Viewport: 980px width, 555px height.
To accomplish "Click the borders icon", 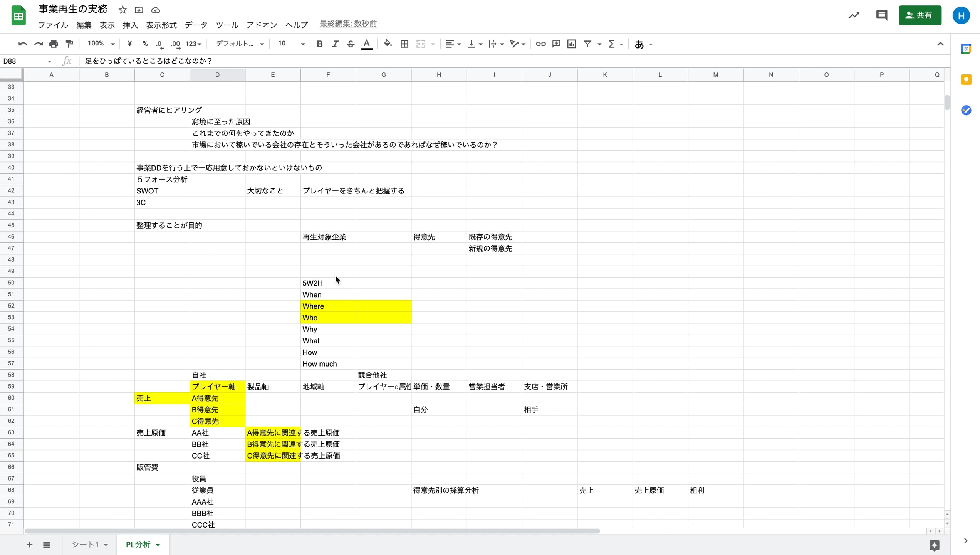I will tap(404, 44).
